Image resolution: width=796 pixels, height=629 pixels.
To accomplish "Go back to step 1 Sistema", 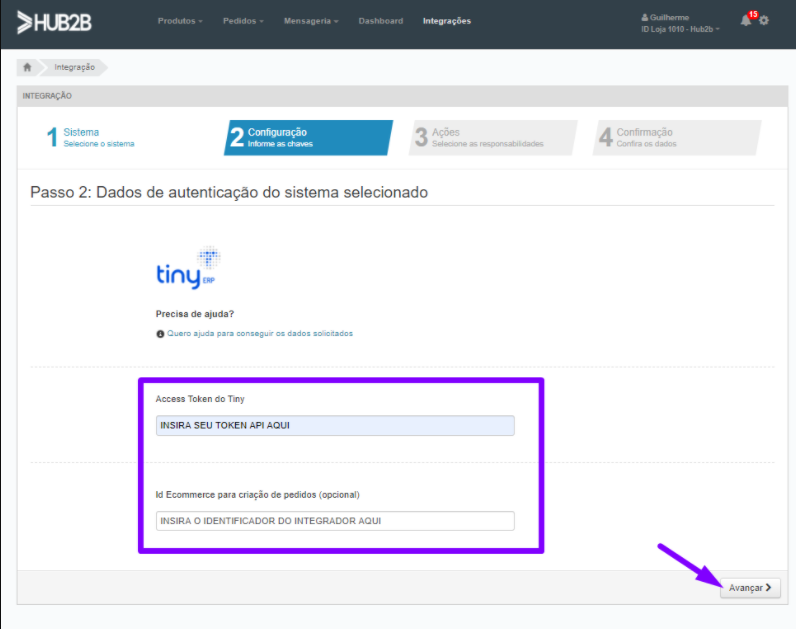I will click(90, 137).
